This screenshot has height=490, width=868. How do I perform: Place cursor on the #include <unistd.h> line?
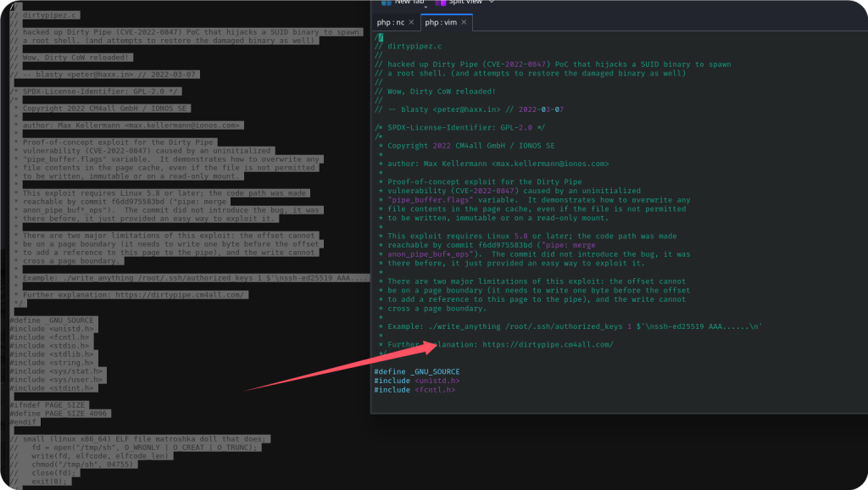click(417, 380)
